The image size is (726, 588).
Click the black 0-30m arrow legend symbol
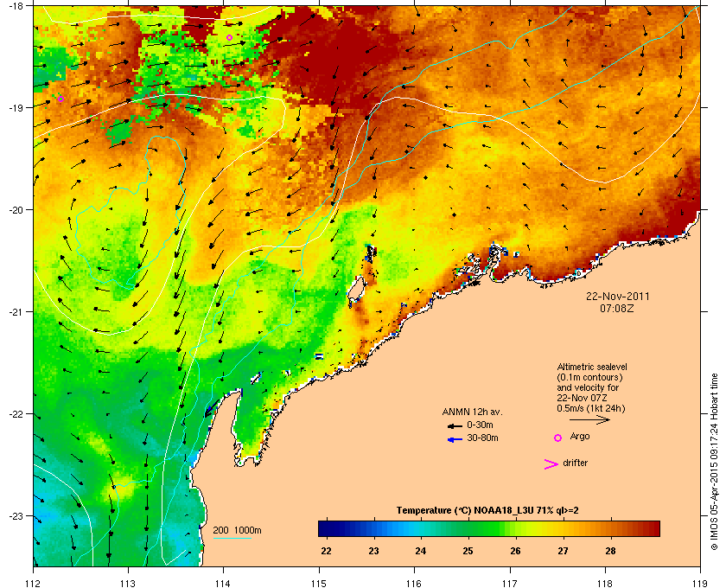click(x=455, y=425)
